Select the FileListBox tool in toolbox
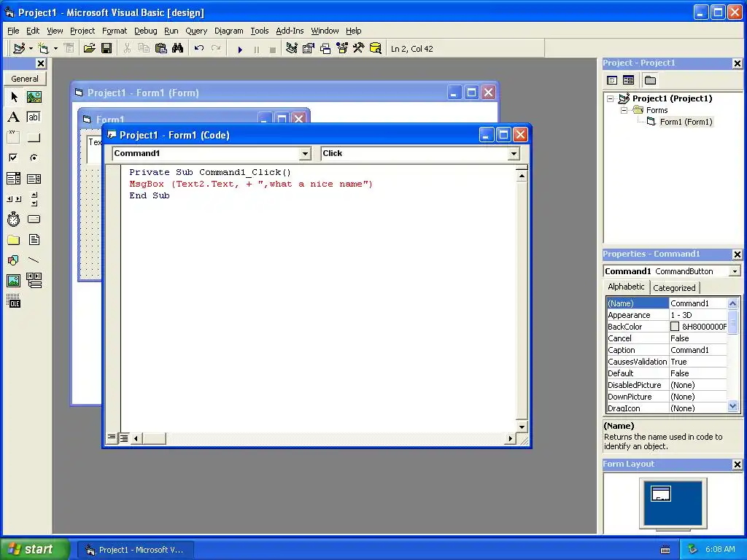The width and height of the screenshot is (747, 560). pos(34,239)
